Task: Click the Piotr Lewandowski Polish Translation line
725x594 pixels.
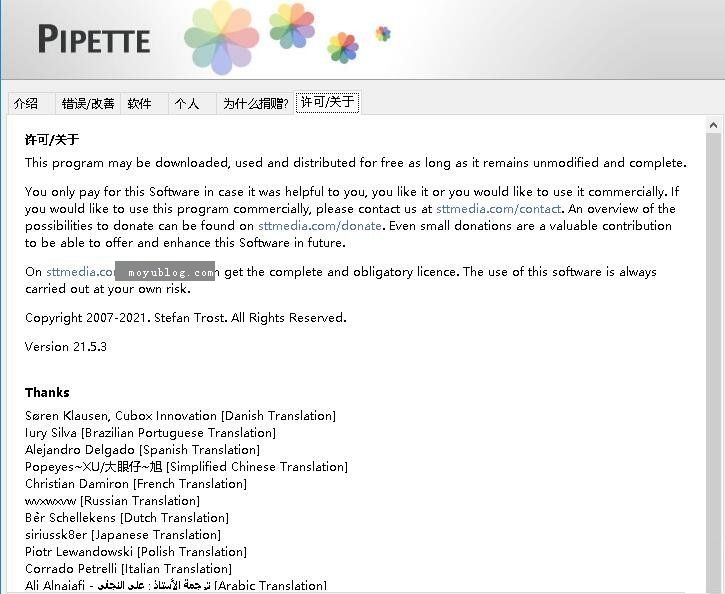Action: [x=136, y=552]
